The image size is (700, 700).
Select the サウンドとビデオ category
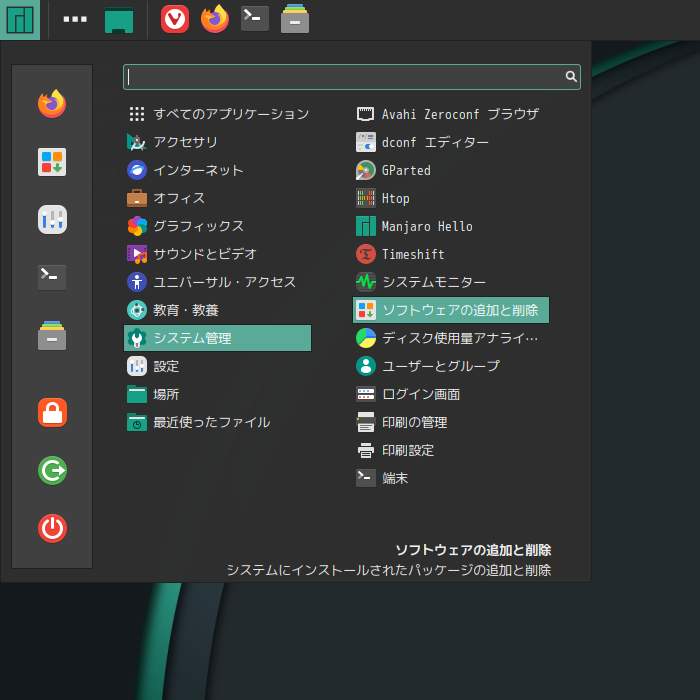tap(217, 254)
